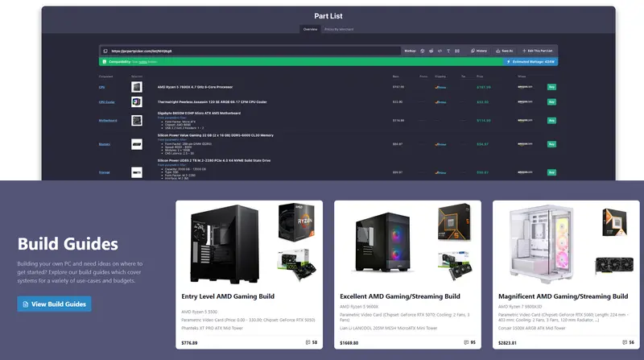The width and height of the screenshot is (644, 360).
Task: Click the Estimated Wattage indicator
Action: pyautogui.click(x=530, y=62)
